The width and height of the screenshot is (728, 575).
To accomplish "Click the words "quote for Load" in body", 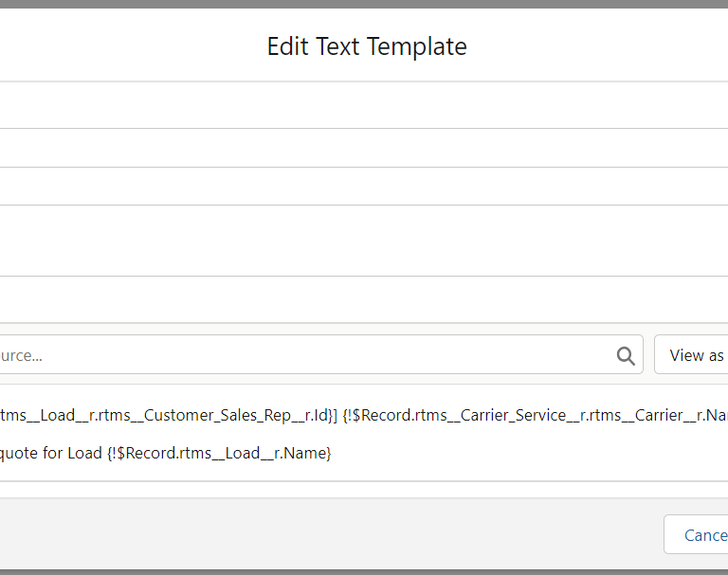I will (50, 453).
